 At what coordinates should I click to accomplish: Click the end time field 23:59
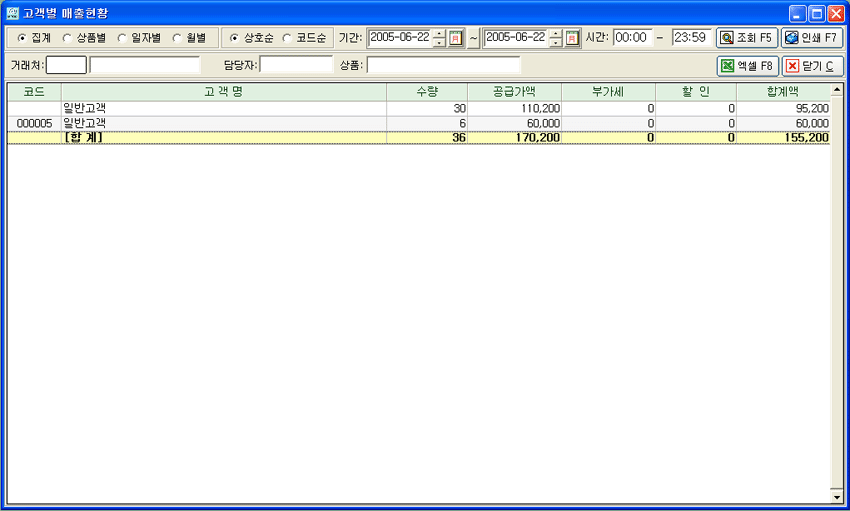691,37
